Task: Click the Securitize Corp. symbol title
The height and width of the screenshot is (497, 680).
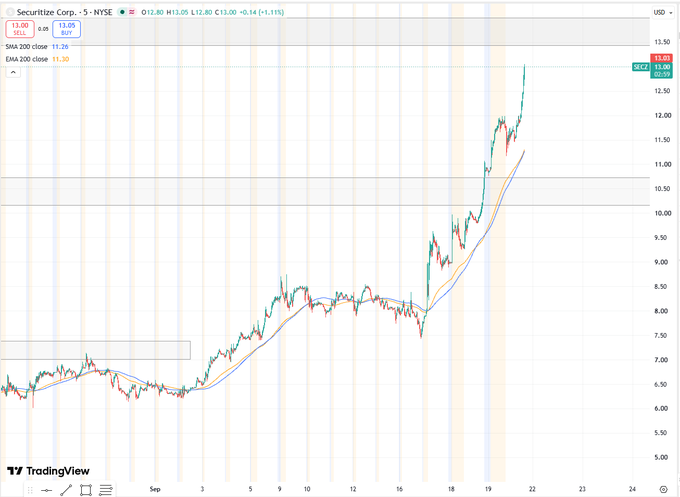Action: click(x=65, y=12)
